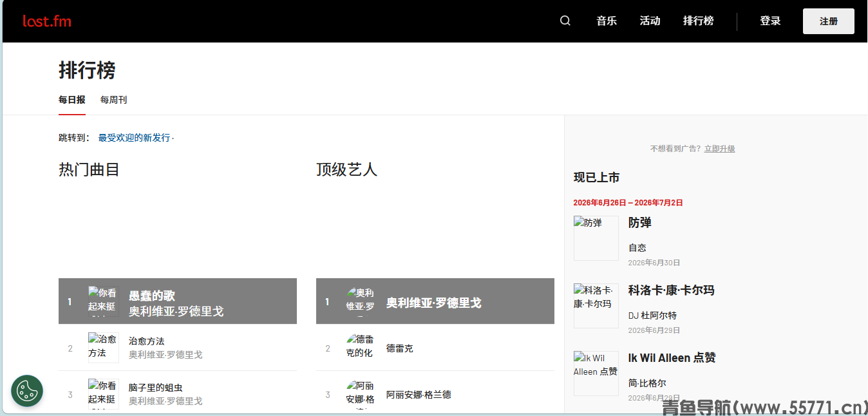Image resolution: width=868 pixels, height=416 pixels.
Task: Switch to the 每日报 tab
Action: pyautogui.click(x=72, y=100)
